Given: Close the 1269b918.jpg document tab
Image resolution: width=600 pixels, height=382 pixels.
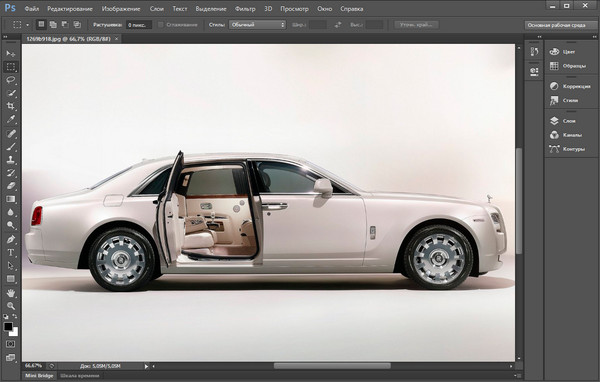Looking at the screenshot, I should (117, 39).
